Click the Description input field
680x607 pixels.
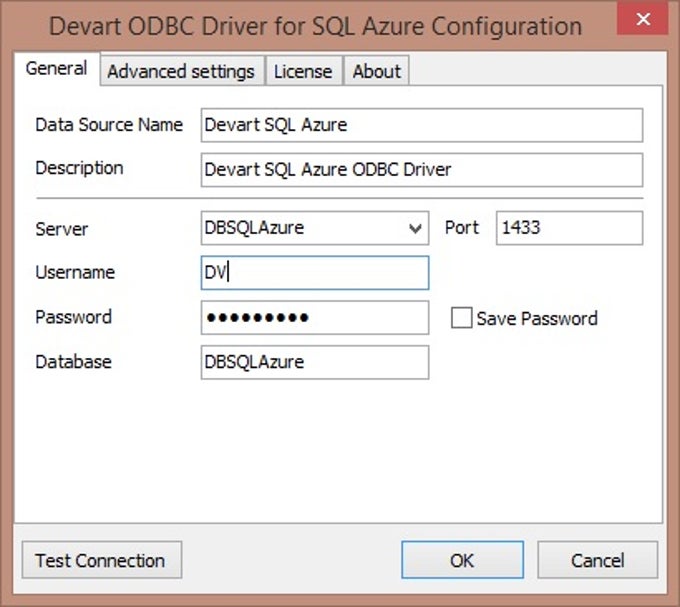pyautogui.click(x=422, y=170)
